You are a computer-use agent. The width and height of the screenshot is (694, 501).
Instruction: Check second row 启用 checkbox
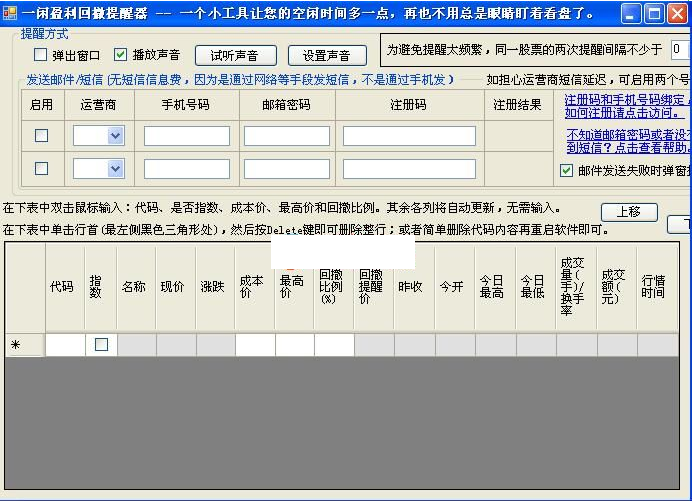(x=41, y=168)
